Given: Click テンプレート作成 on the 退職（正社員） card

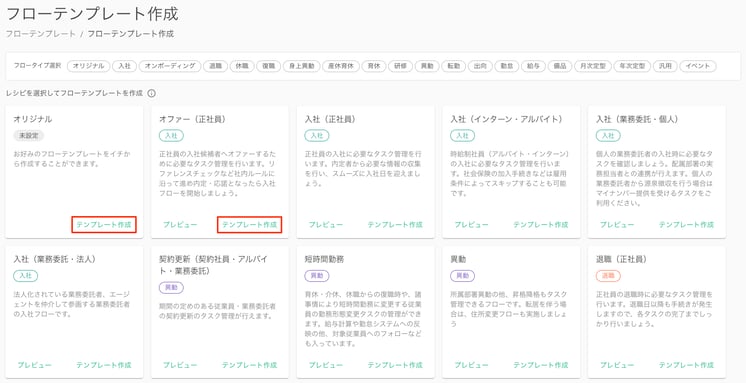Looking at the screenshot, I should click(x=686, y=365).
